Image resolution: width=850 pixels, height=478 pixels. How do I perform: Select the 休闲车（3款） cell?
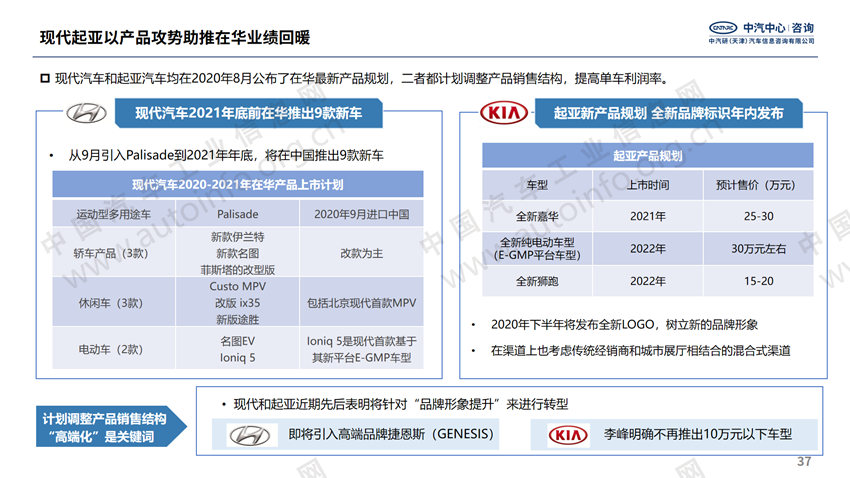tap(114, 303)
